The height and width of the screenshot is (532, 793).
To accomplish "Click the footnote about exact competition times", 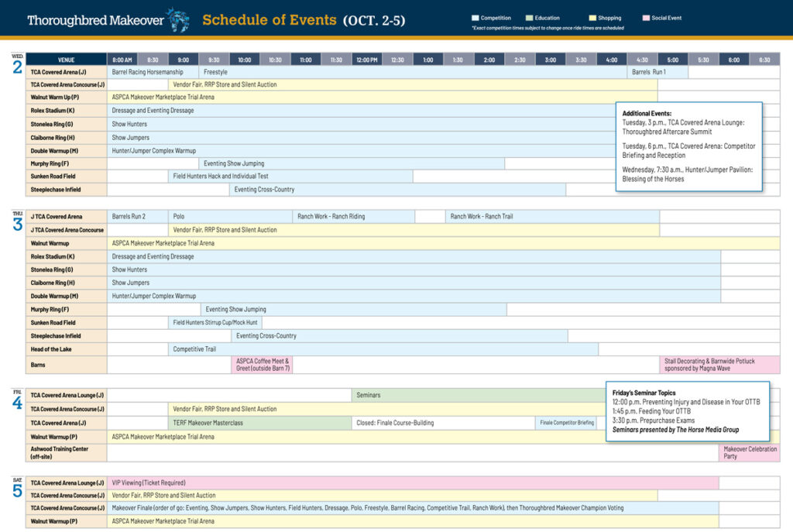I will coord(548,29).
